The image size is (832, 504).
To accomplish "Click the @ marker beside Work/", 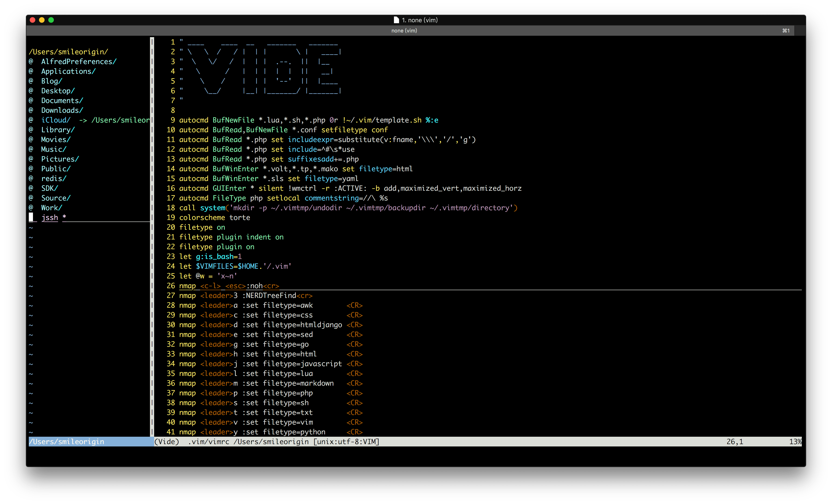I will pyautogui.click(x=31, y=208).
